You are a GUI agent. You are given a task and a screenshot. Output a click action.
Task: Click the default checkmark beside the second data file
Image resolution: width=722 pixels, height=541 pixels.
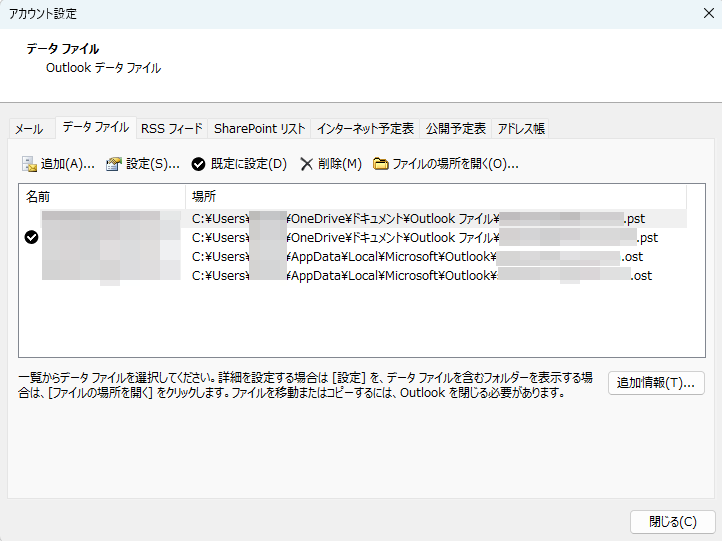[x=31, y=237]
